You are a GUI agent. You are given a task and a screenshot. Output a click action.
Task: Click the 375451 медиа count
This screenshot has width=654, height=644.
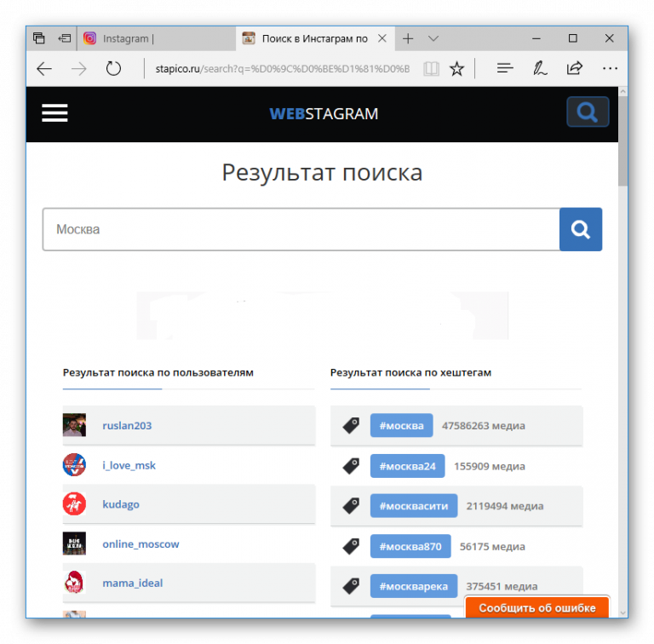[x=502, y=586]
